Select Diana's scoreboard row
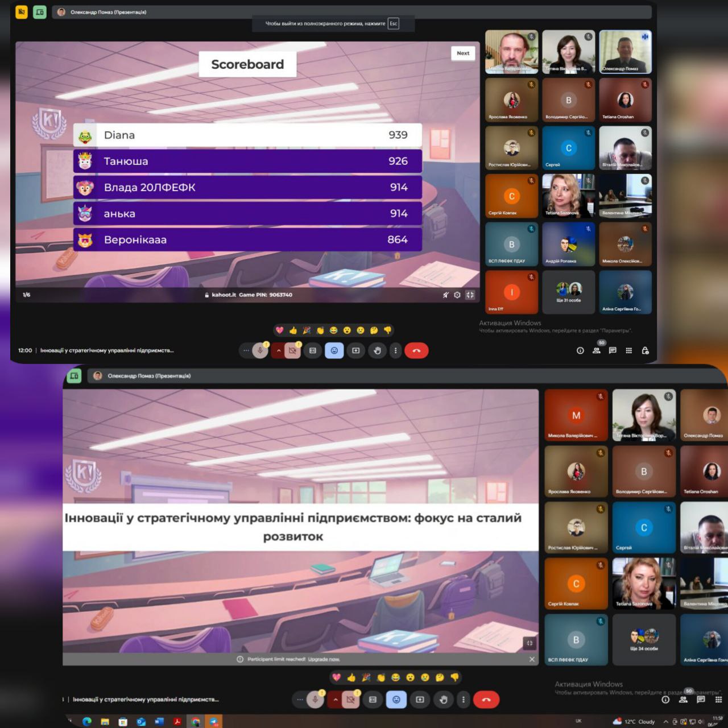 247,135
